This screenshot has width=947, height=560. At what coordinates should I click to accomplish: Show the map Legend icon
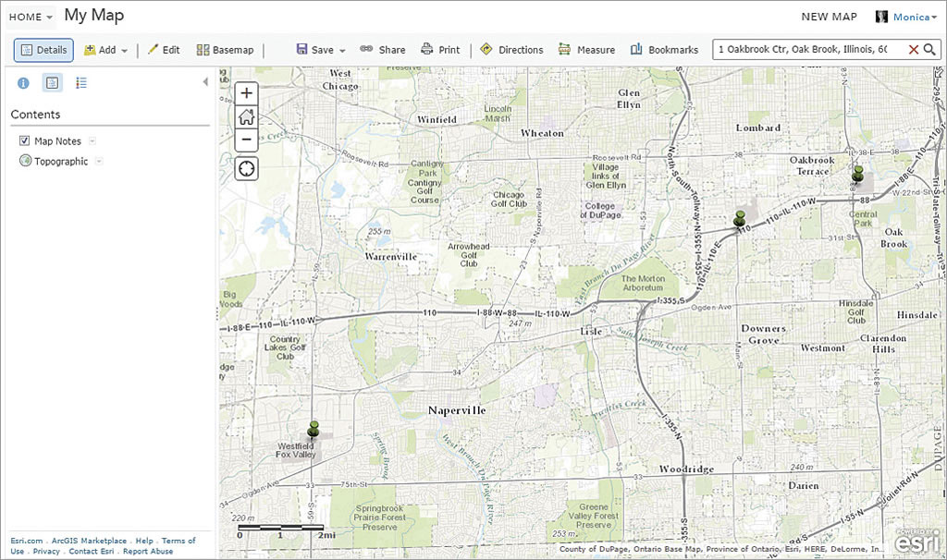pyautogui.click(x=81, y=83)
